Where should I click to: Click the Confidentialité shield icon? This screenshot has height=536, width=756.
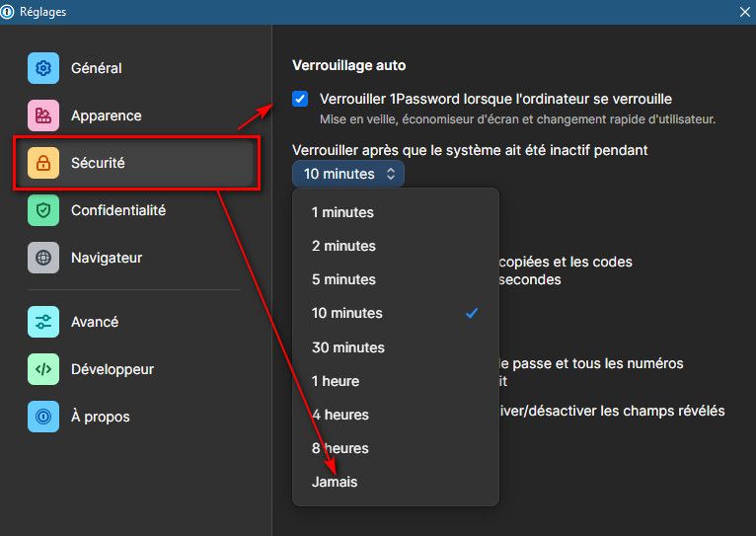click(43, 210)
